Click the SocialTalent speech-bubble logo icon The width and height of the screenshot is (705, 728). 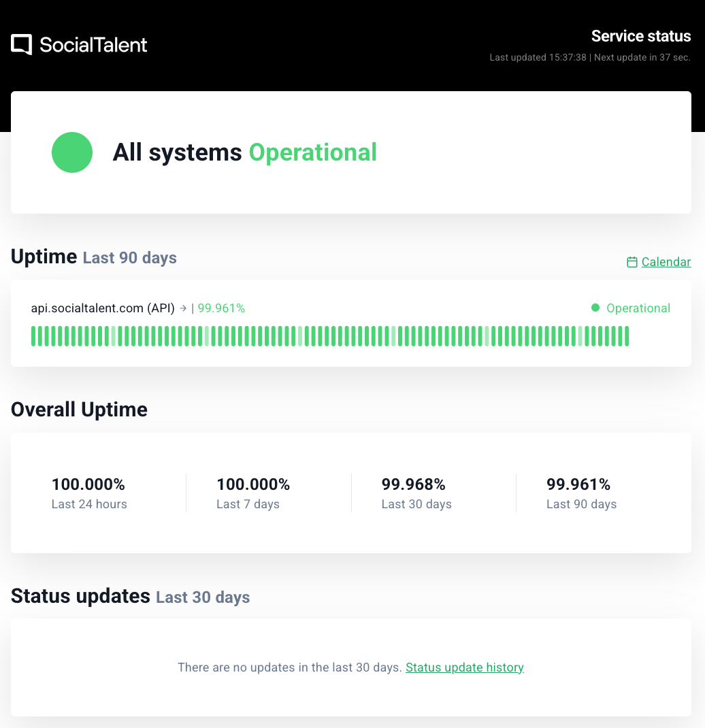[21, 45]
